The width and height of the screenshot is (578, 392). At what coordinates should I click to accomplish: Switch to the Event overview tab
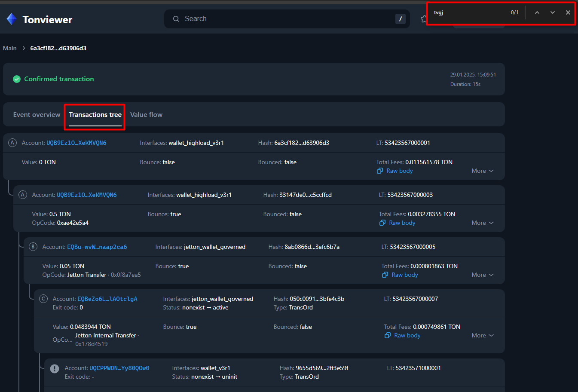click(37, 115)
